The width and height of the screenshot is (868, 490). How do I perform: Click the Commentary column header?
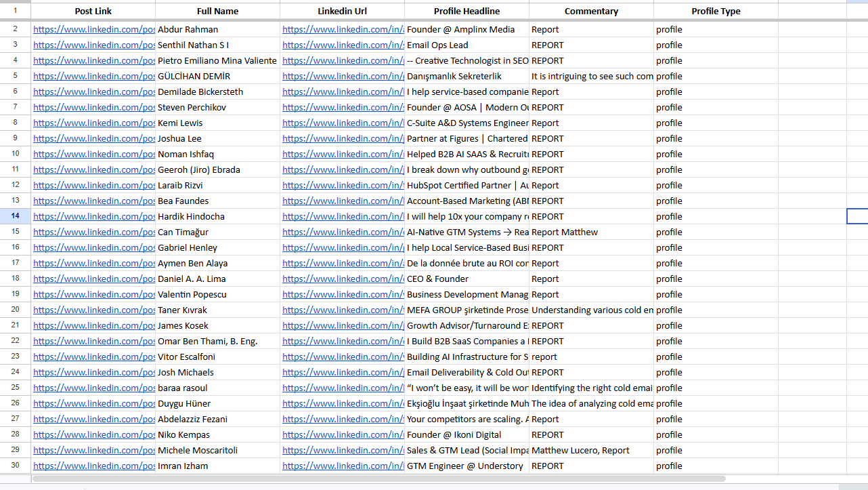coord(592,11)
